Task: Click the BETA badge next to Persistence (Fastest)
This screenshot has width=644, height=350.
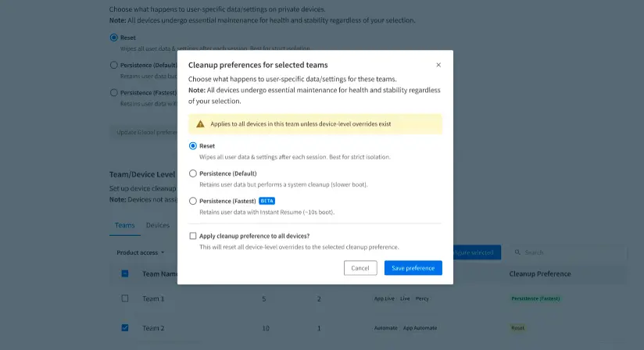Action: 267,201
